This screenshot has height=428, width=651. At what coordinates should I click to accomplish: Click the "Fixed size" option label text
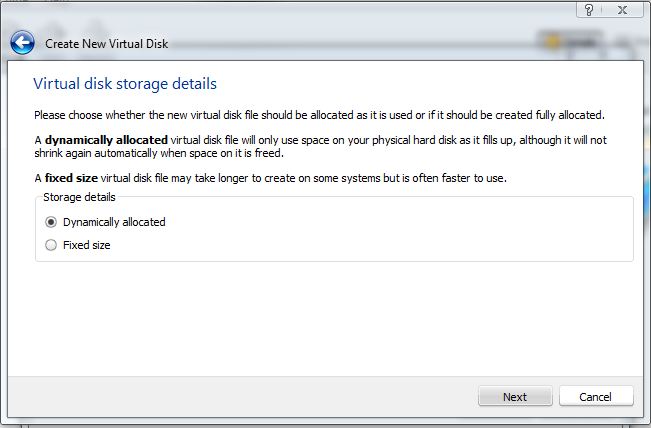point(86,245)
